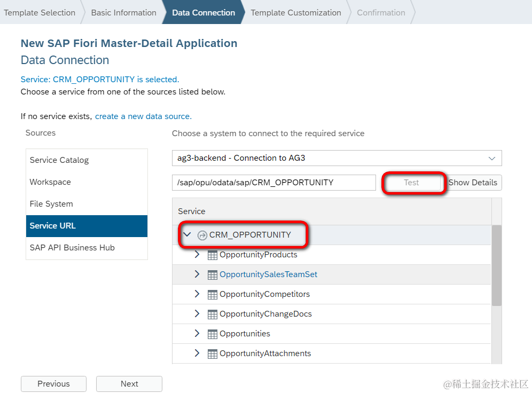Expand the OpportunityProducts entity set

pyautogui.click(x=197, y=254)
